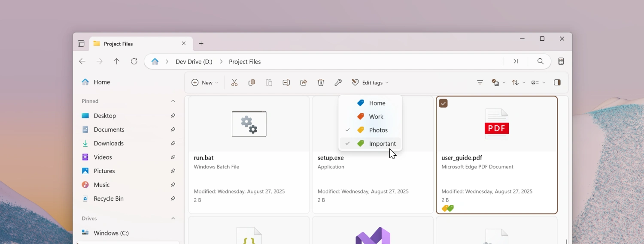Select the Project Files tab
Viewport: 644px width, 244px height.
coord(140,44)
